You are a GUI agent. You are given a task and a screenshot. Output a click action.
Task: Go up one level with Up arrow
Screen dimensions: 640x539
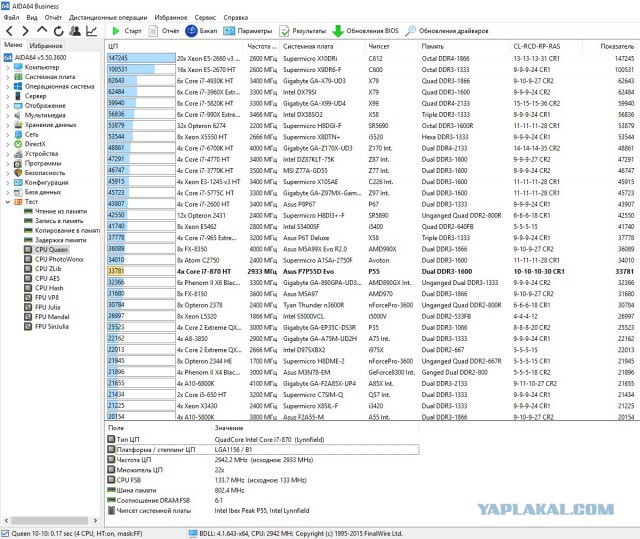click(x=42, y=31)
